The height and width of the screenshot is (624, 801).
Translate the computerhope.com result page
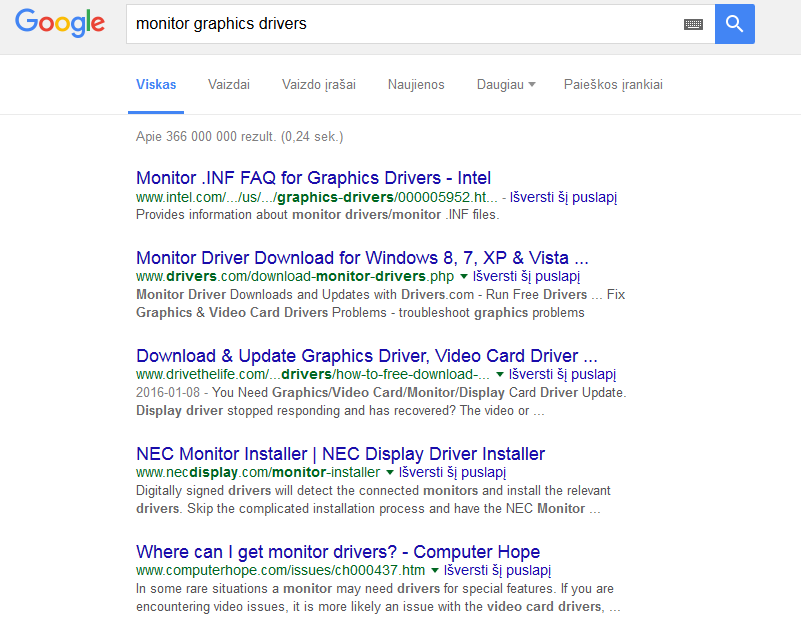497,570
